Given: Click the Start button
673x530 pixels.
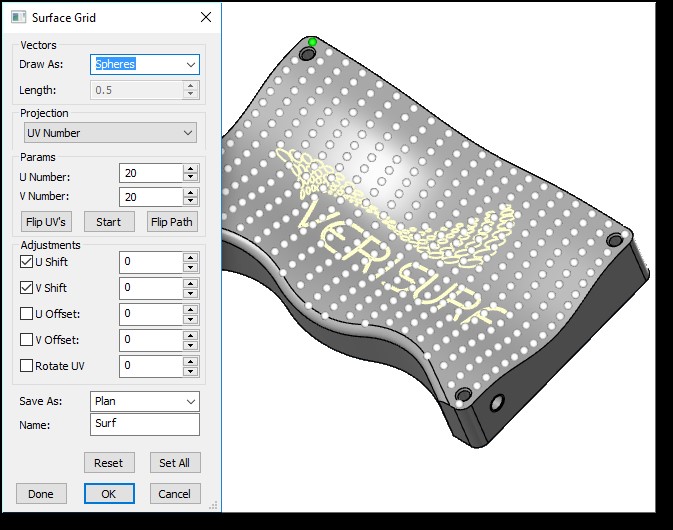Looking at the screenshot, I should click(x=109, y=222).
